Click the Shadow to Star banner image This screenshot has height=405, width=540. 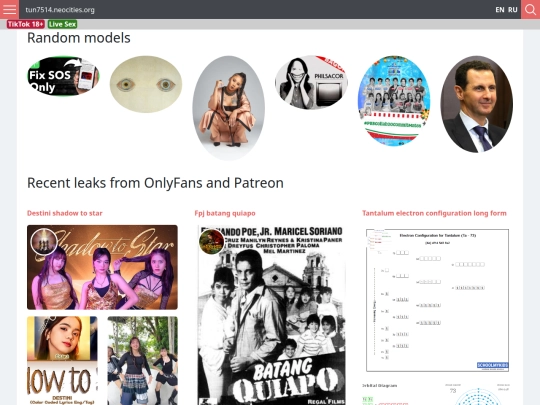[x=102, y=267]
